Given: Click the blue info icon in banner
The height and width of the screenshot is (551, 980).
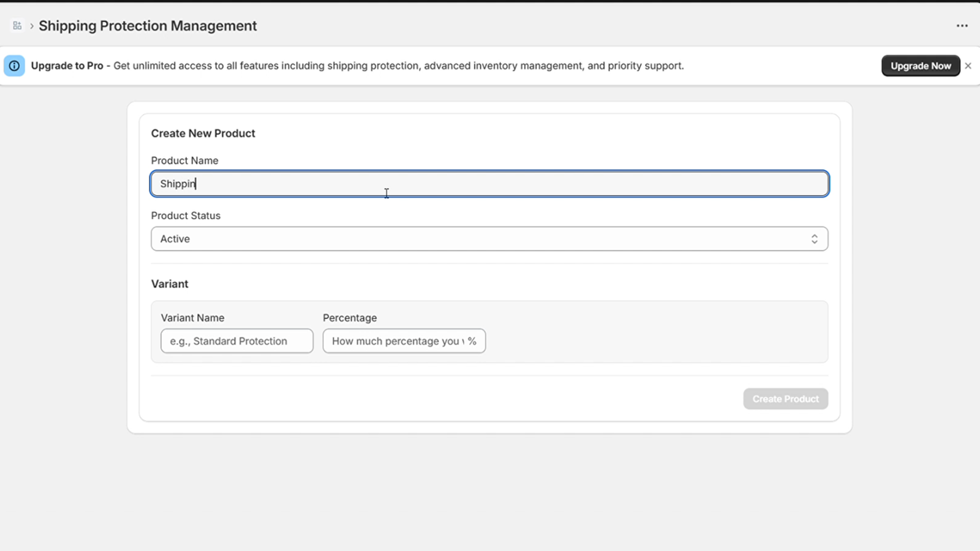Looking at the screenshot, I should tap(14, 66).
